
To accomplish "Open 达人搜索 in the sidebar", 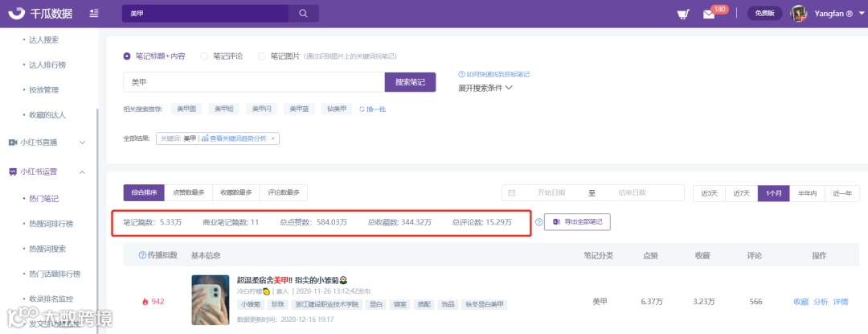I will (x=43, y=40).
